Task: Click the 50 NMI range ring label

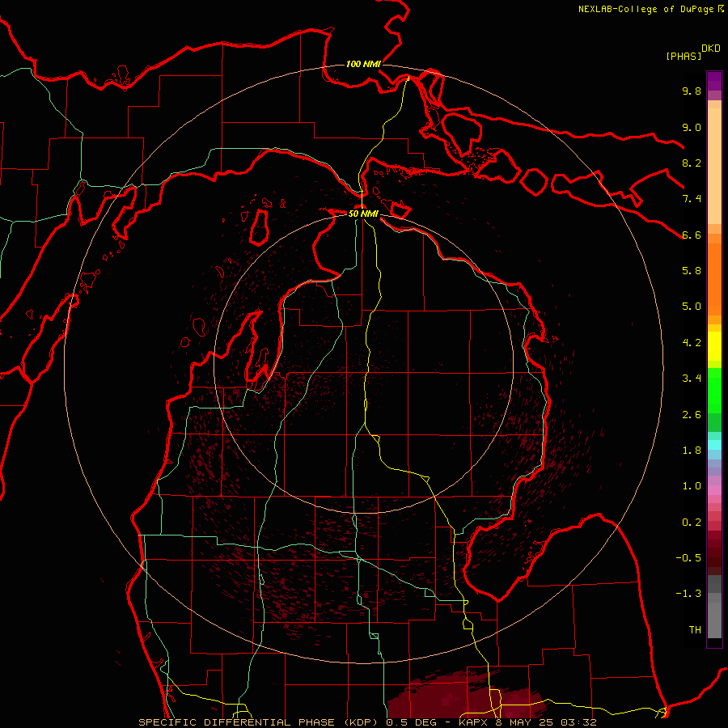Action: (x=363, y=214)
